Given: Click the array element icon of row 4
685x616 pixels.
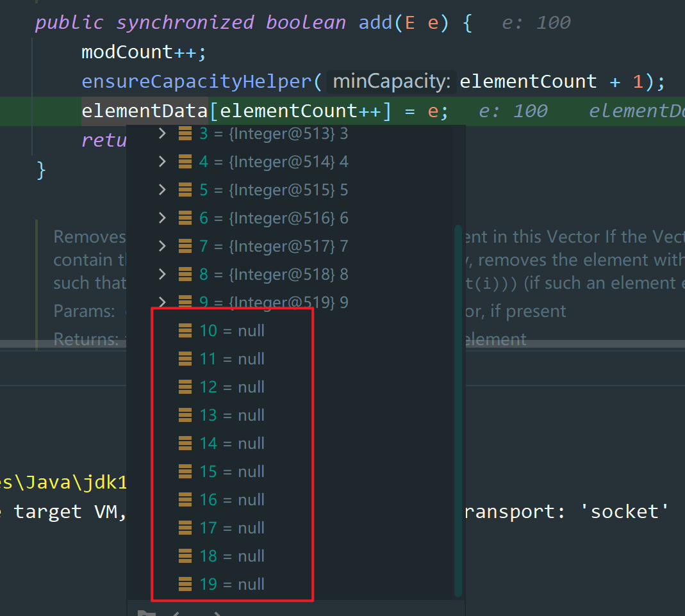Looking at the screenshot, I should coord(185,162).
